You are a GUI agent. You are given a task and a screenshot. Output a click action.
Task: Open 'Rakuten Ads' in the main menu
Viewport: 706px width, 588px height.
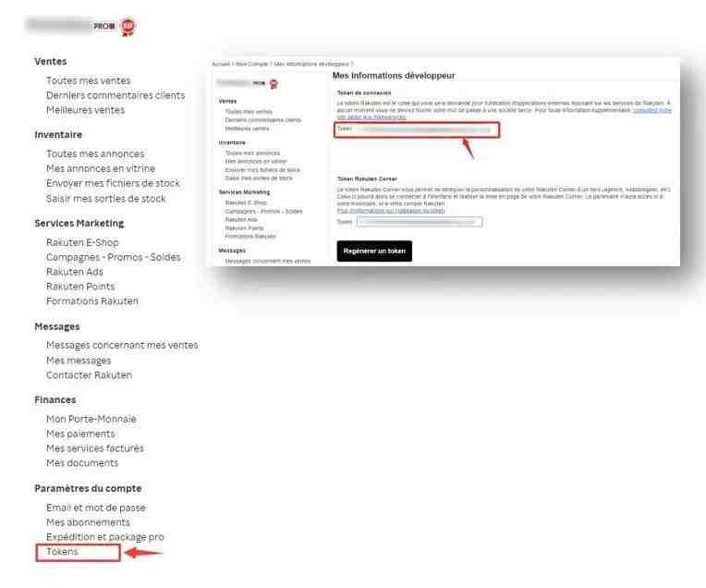coord(74,272)
